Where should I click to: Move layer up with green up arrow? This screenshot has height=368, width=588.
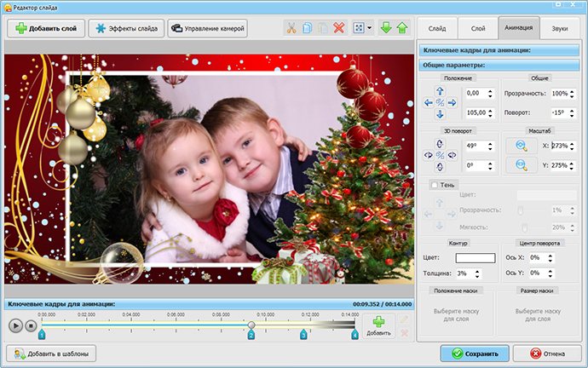[x=401, y=28]
